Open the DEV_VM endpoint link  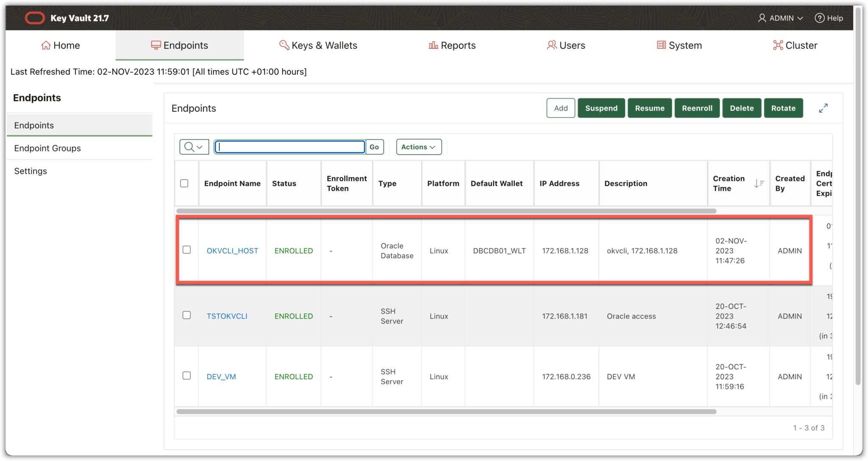pos(221,377)
